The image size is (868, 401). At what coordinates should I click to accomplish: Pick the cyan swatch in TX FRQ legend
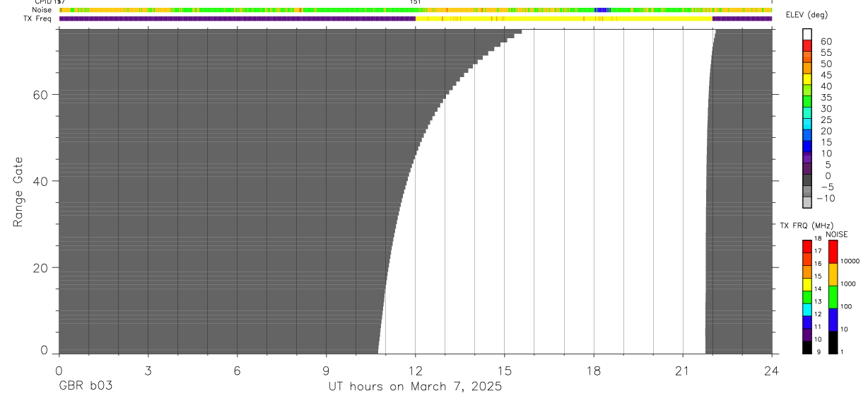(807, 309)
